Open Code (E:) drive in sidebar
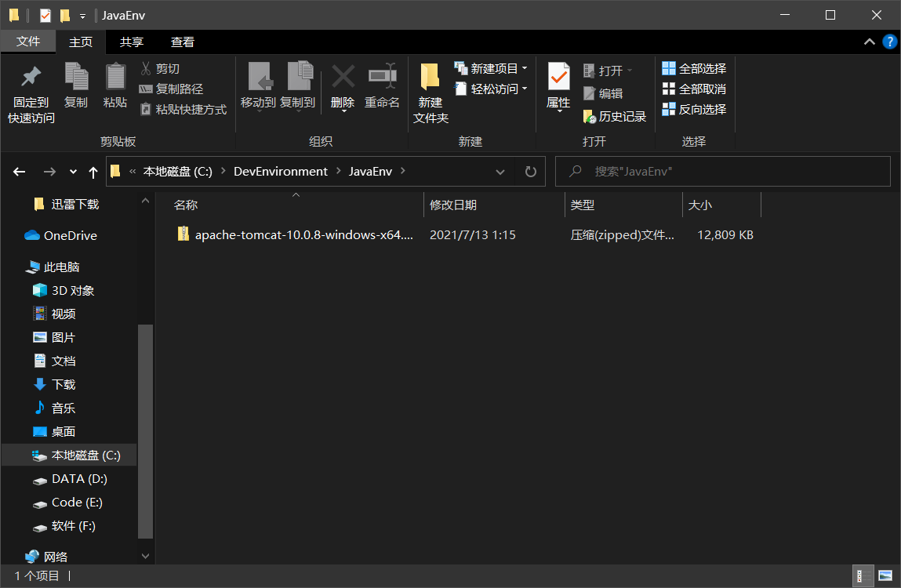901x588 pixels. (67, 503)
